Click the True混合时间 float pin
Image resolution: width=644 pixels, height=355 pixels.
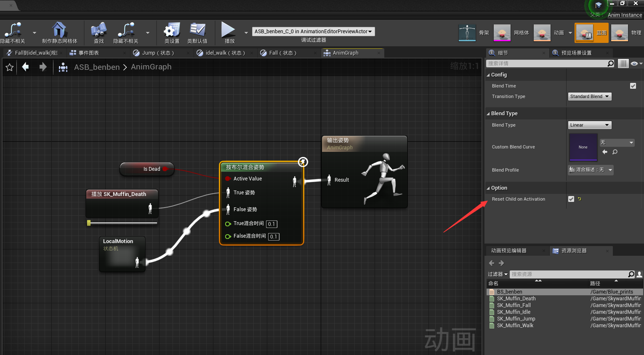pyautogui.click(x=228, y=224)
